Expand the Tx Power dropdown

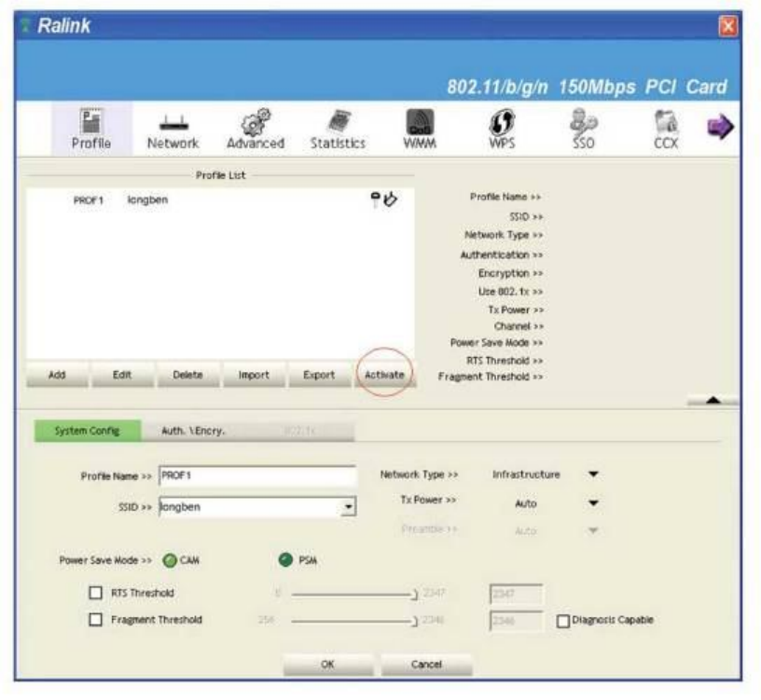(x=593, y=503)
